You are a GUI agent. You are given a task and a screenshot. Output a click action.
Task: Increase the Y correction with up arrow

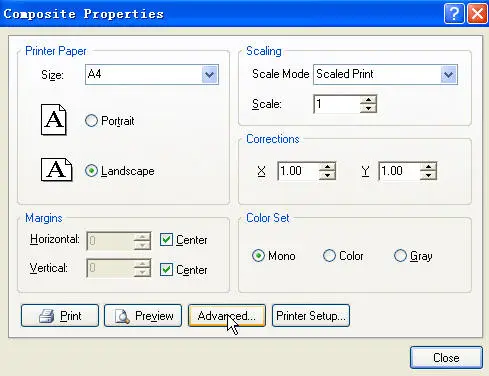click(428, 167)
